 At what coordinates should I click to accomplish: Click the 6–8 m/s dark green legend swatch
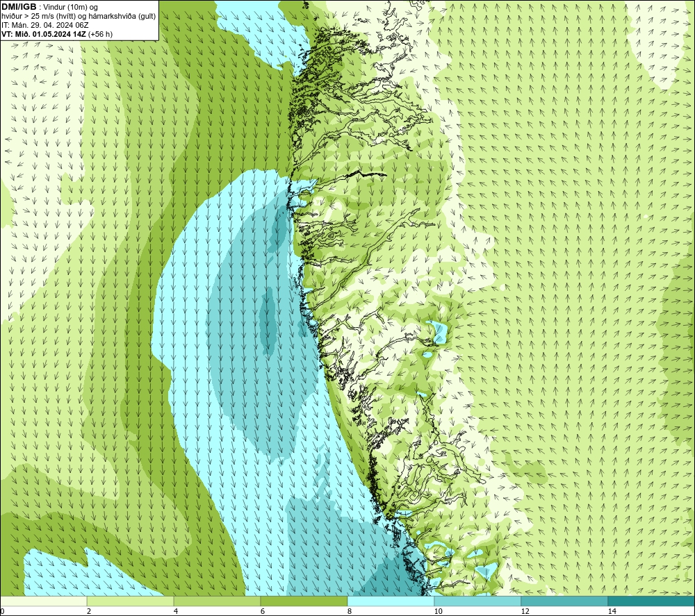point(304,601)
